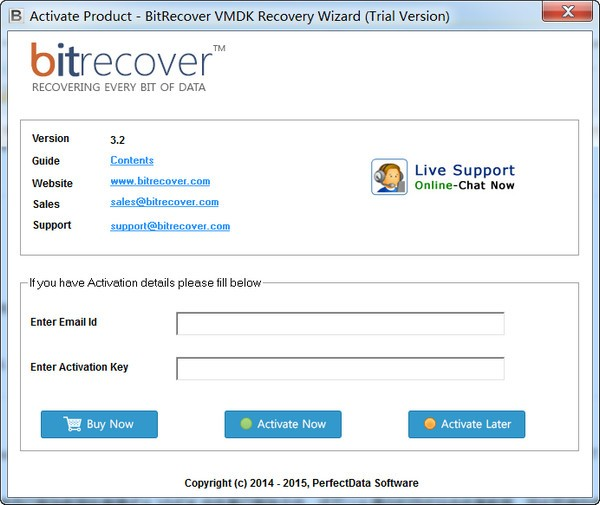Click the sales@bitrecover.com email link

tap(165, 202)
